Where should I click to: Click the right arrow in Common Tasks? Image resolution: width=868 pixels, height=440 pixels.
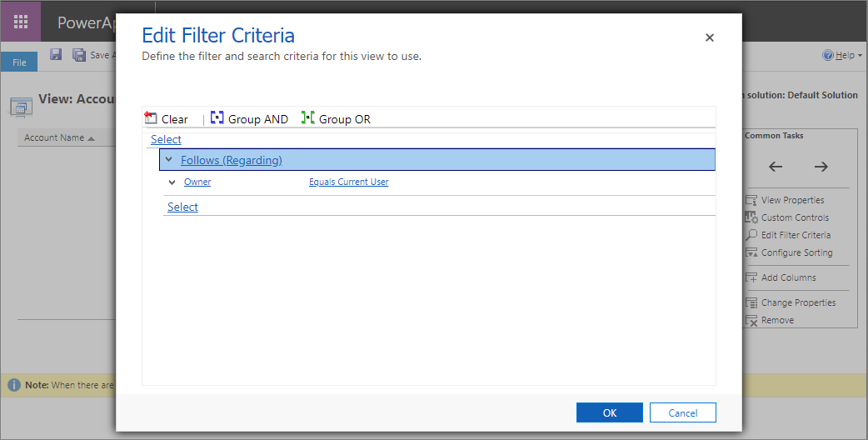click(x=821, y=167)
